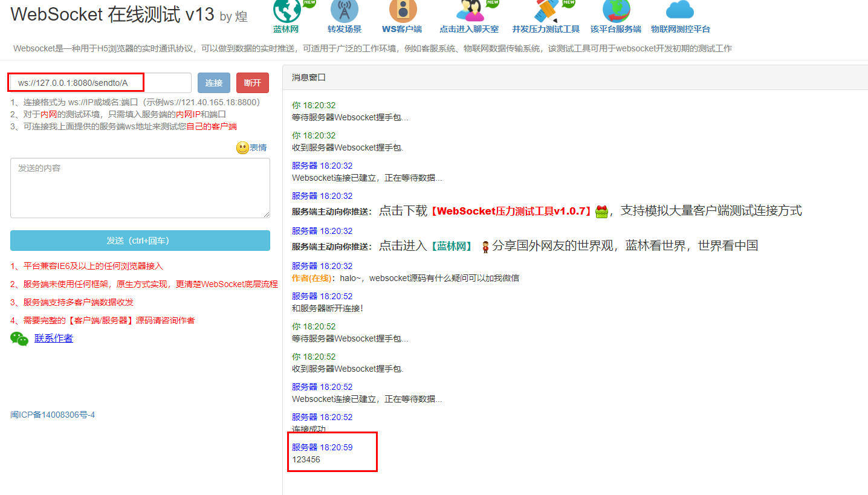Open the 联系作者 link
868x495 pixels.
click(x=54, y=338)
